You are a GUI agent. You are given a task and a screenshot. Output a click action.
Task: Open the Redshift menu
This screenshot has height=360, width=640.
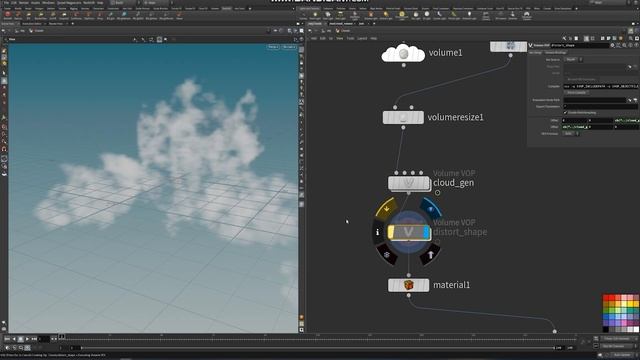[x=89, y=2]
